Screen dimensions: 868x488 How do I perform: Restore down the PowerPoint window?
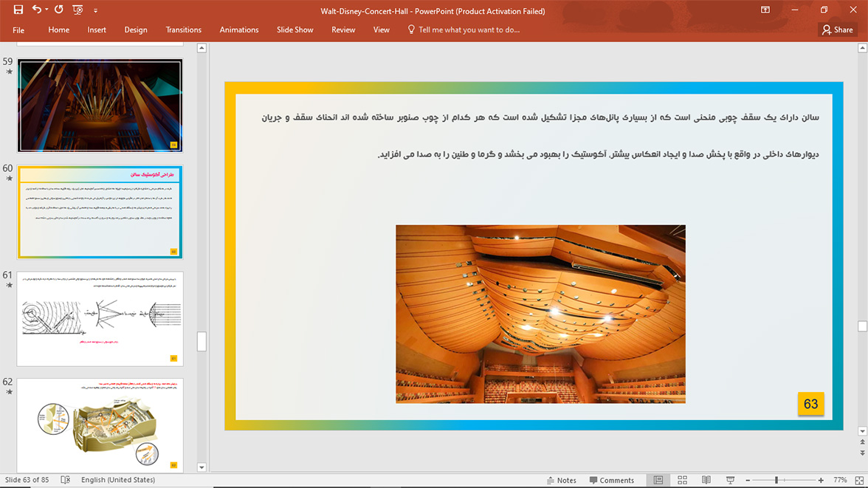pos(824,10)
